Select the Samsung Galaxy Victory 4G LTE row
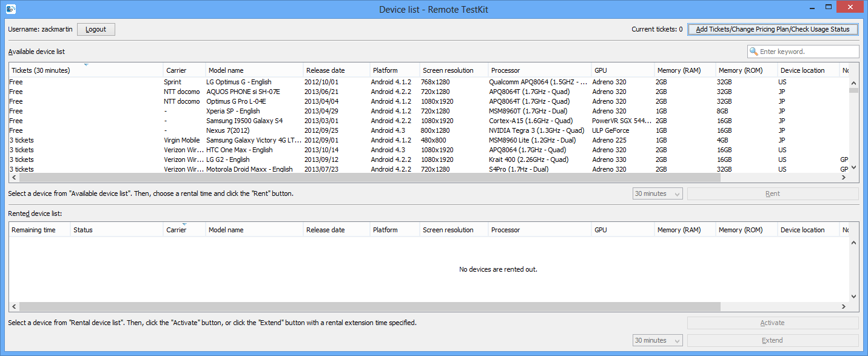868x356 pixels. [429, 140]
